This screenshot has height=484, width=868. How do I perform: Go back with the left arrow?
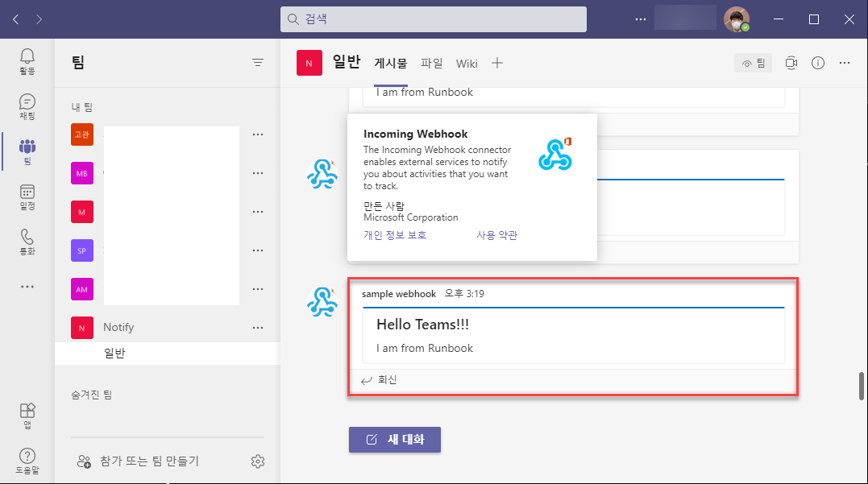15,19
